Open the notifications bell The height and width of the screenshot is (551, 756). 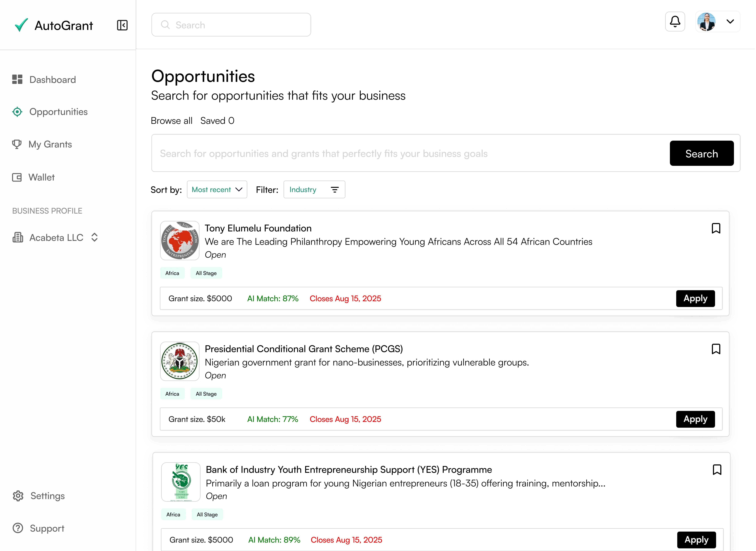coord(675,22)
